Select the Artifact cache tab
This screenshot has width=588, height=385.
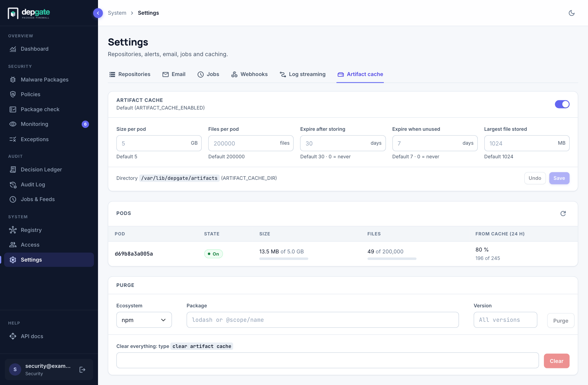[x=360, y=74]
